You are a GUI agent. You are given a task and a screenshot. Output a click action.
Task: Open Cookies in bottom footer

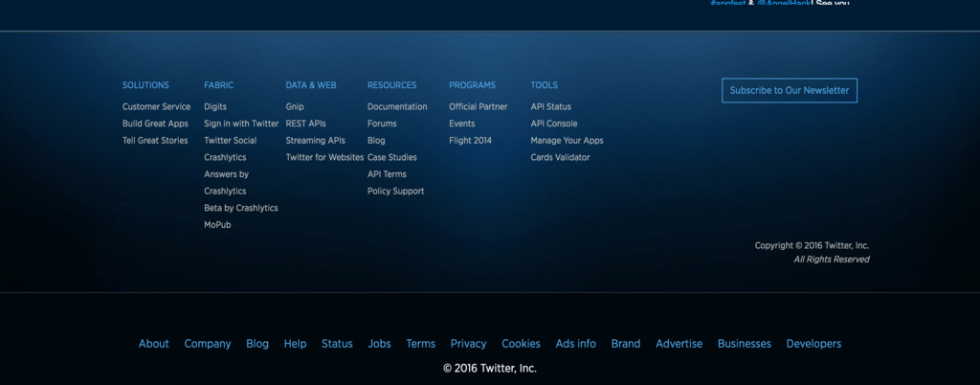521,344
